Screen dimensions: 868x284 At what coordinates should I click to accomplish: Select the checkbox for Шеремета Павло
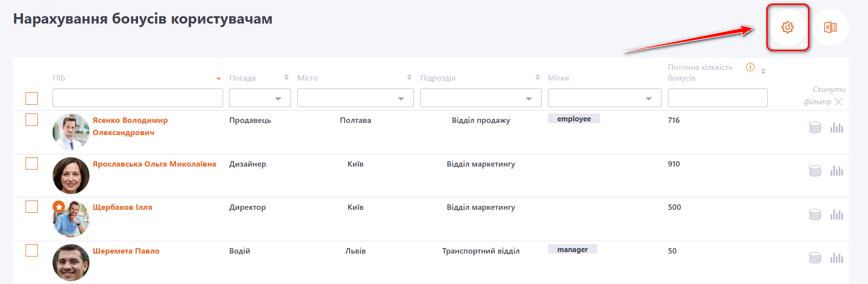(x=32, y=251)
